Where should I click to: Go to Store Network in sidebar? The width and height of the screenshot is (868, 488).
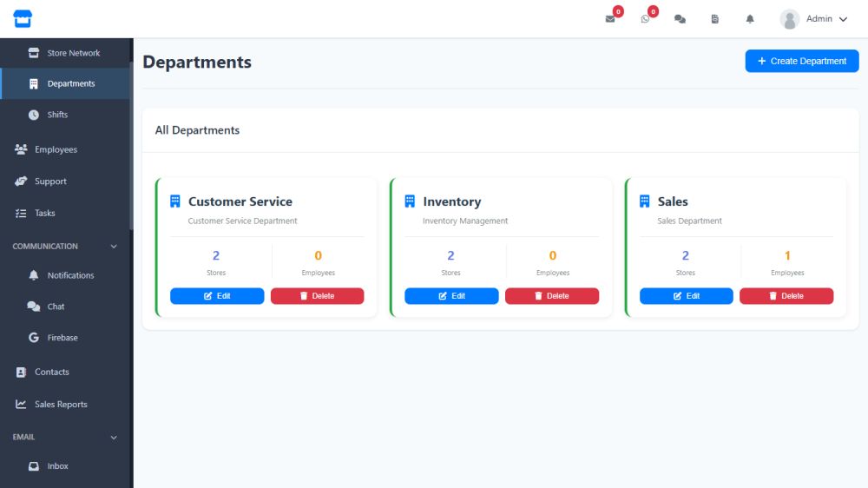point(73,53)
